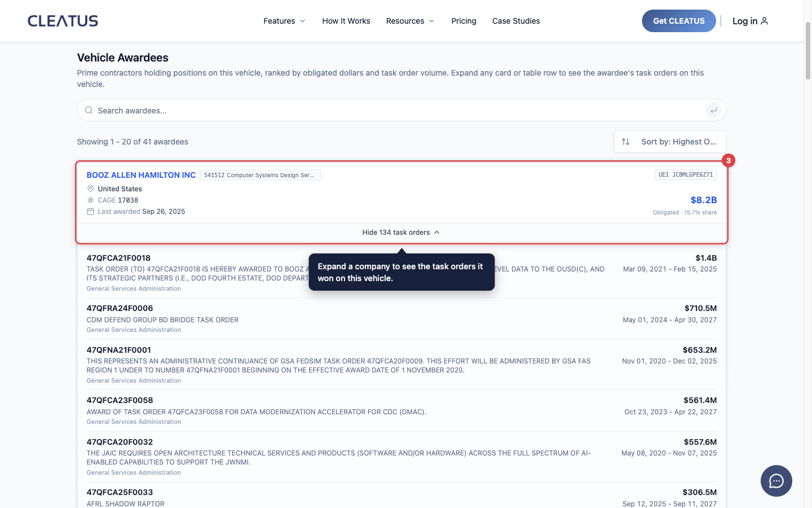Click the sort arrows icon
This screenshot has height=508, width=812.
625,142
